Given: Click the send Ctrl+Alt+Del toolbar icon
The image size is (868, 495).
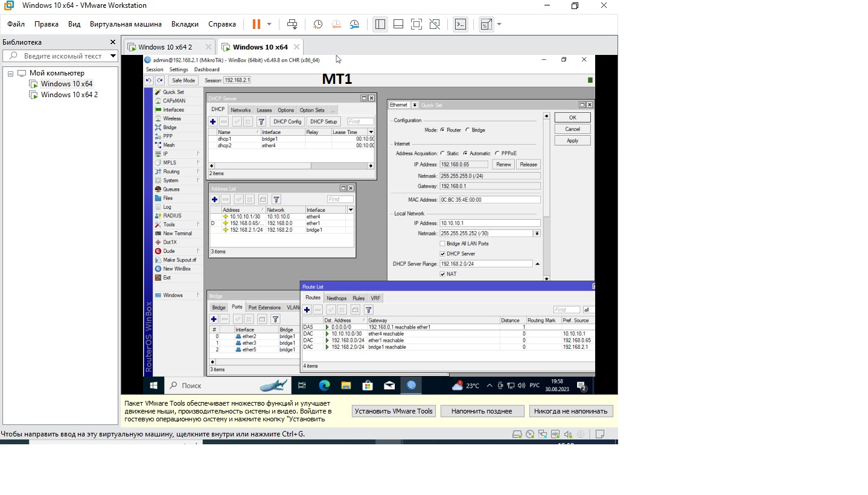Looking at the screenshot, I should [292, 24].
